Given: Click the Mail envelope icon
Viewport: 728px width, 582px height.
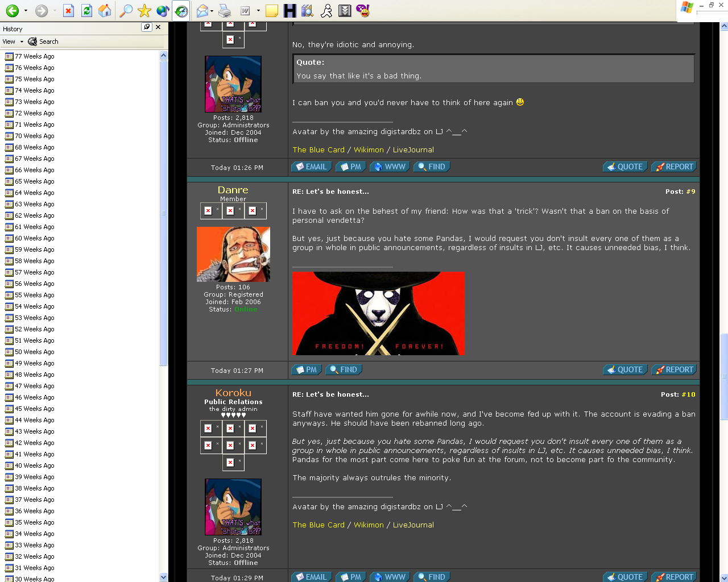Looking at the screenshot, I should coord(202,10).
